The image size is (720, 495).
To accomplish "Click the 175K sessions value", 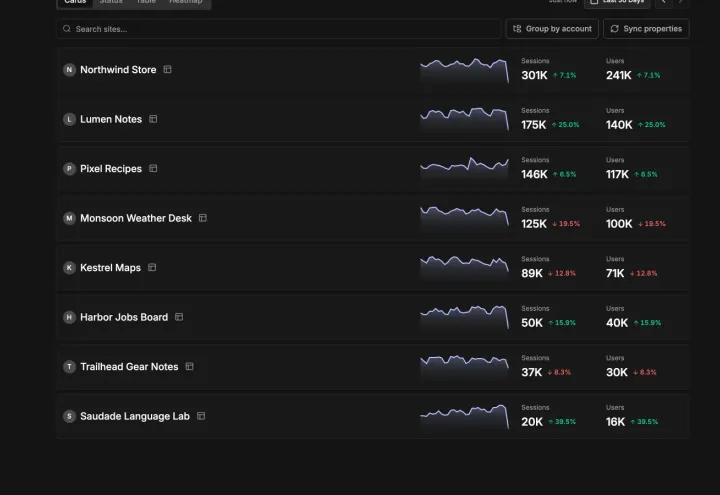I will (534, 125).
